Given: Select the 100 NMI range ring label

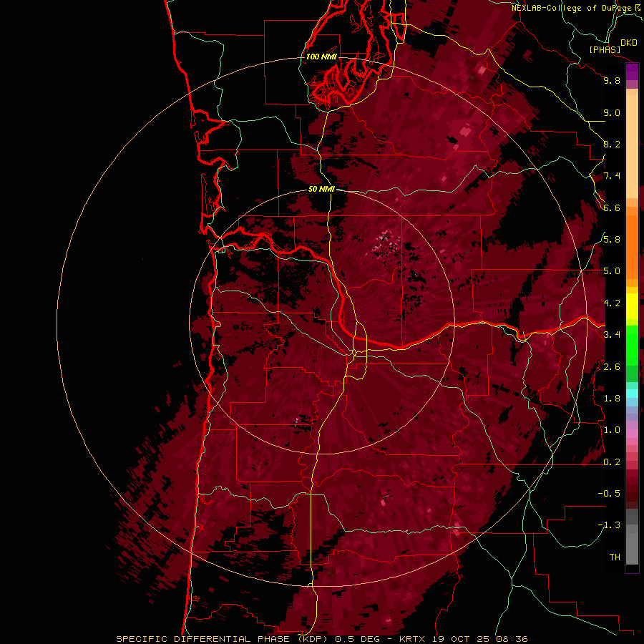Looking at the screenshot, I should 321,57.
